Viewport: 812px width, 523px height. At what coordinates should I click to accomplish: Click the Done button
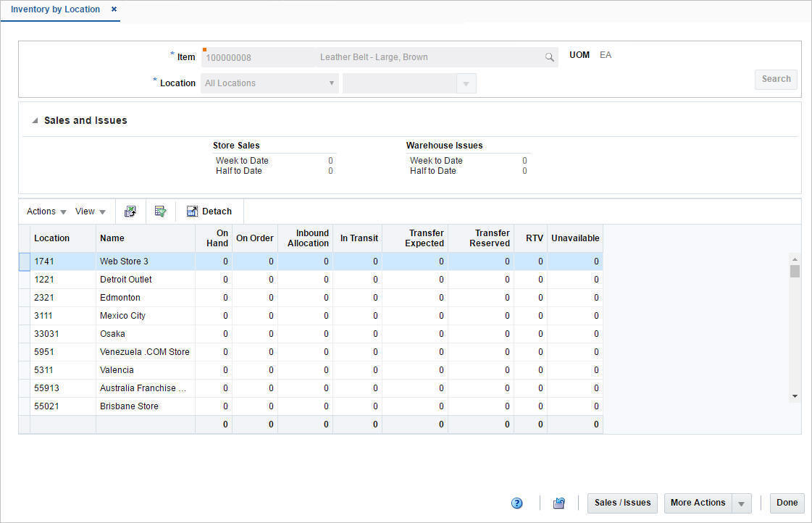pyautogui.click(x=787, y=503)
